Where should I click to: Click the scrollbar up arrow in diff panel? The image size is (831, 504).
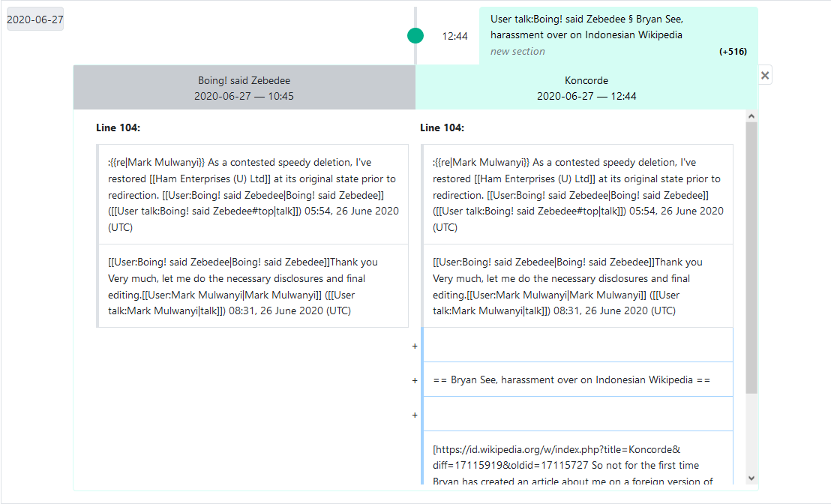click(751, 116)
